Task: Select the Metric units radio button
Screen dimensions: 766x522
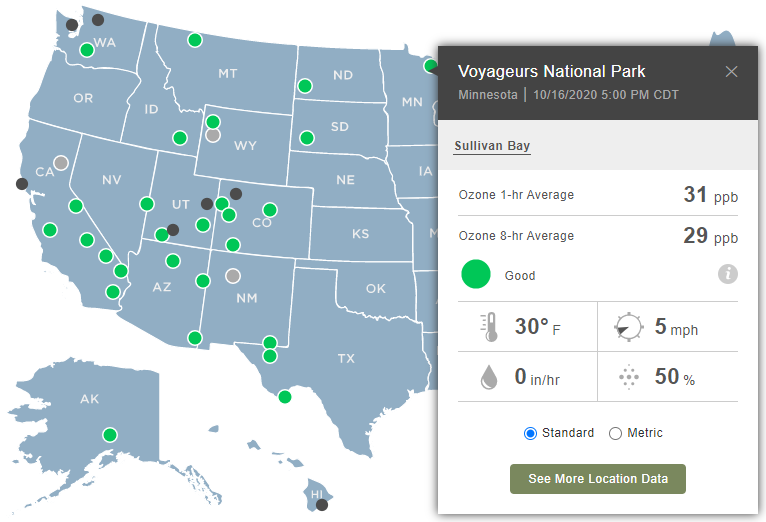Action: click(x=615, y=433)
